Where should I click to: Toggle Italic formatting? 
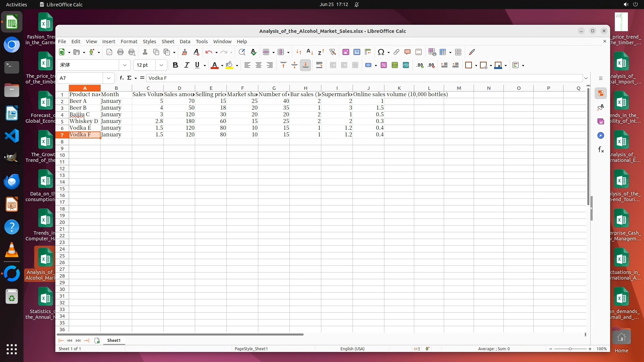pyautogui.click(x=186, y=65)
